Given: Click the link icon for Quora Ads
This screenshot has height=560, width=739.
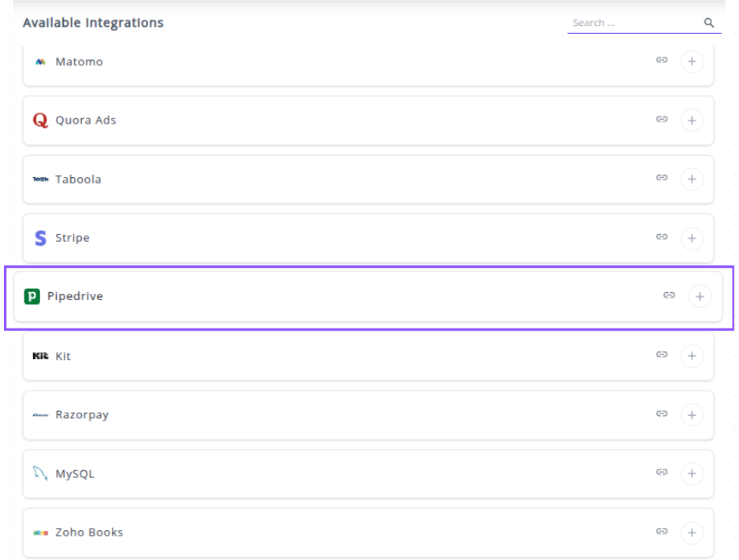Looking at the screenshot, I should coord(662,120).
